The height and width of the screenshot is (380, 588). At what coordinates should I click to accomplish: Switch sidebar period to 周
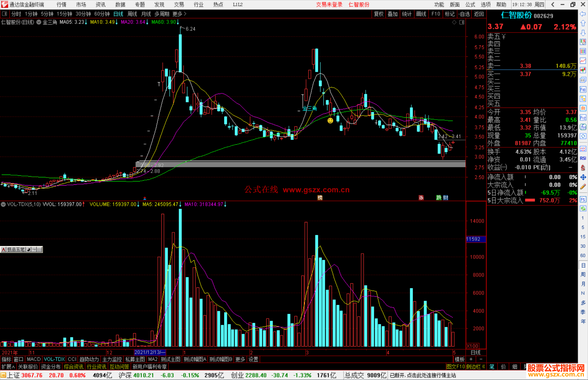coord(583,274)
